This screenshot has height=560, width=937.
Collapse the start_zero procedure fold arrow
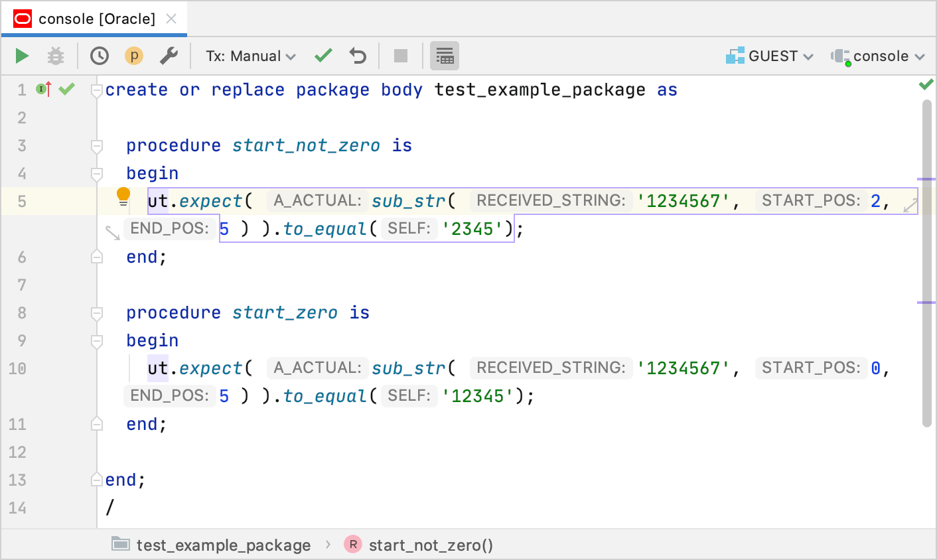click(97, 312)
